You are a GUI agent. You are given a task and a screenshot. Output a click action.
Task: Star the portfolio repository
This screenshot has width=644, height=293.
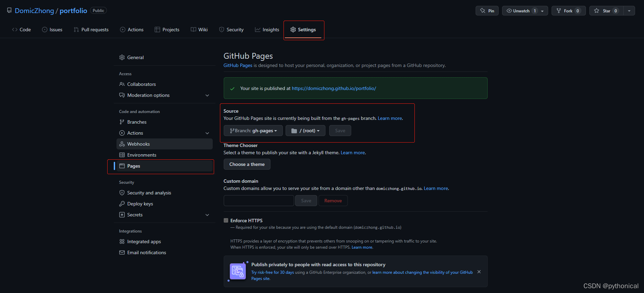tap(607, 11)
